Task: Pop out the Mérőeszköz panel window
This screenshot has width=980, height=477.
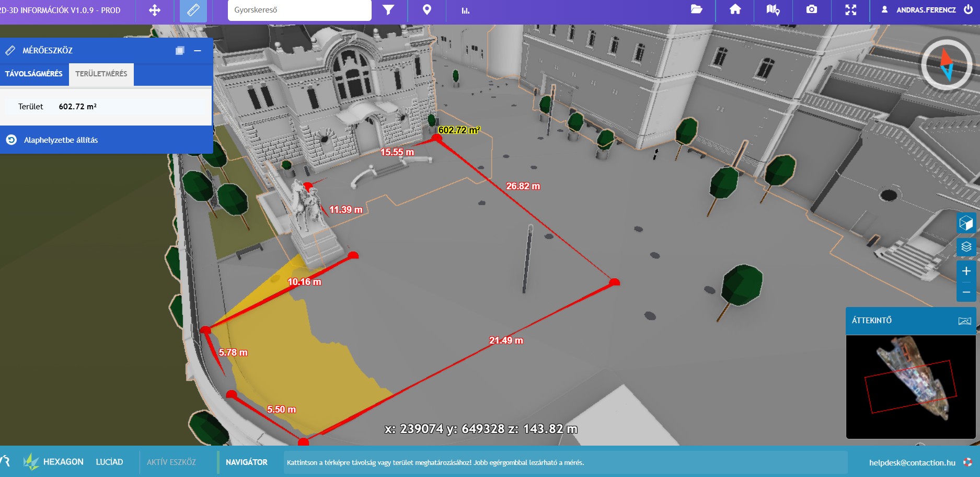Action: point(180,51)
